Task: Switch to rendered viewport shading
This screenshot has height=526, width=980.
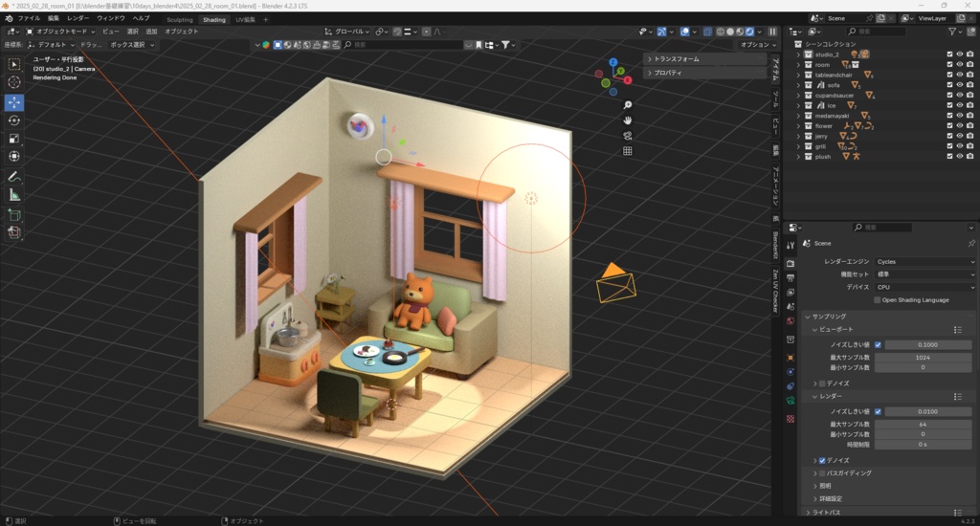Action: (749, 32)
